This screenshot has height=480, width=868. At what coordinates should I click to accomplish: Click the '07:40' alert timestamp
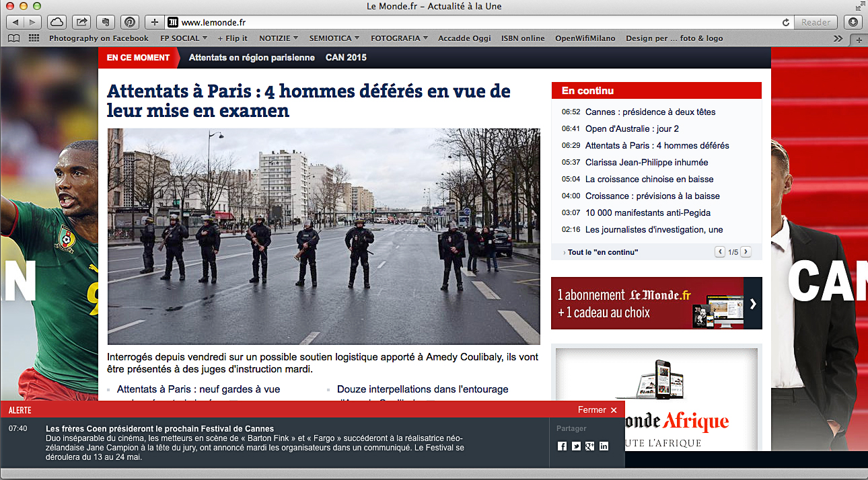click(x=18, y=428)
